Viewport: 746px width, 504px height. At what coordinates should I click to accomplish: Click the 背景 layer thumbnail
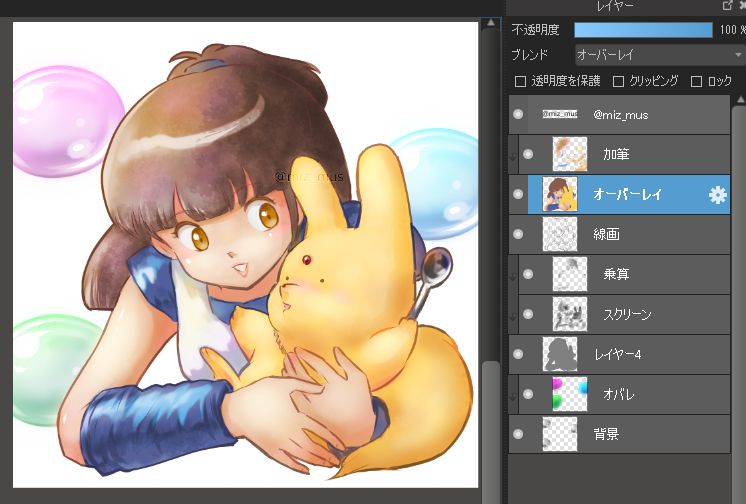[560, 434]
